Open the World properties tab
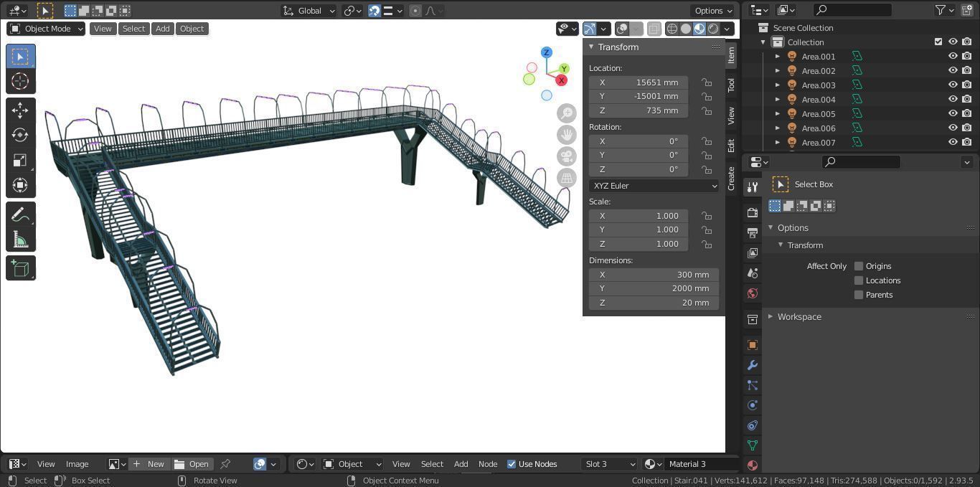Viewport: 980px width, 487px height. (753, 293)
